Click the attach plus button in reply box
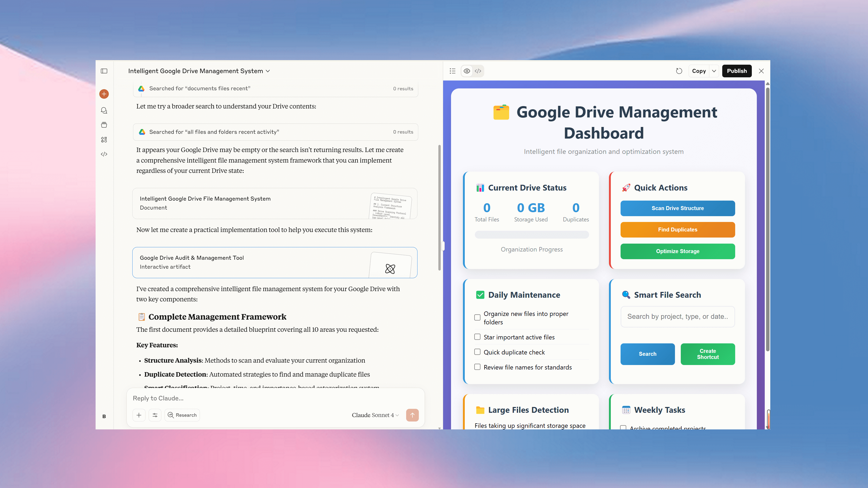Viewport: 868px width, 488px height. click(x=139, y=415)
